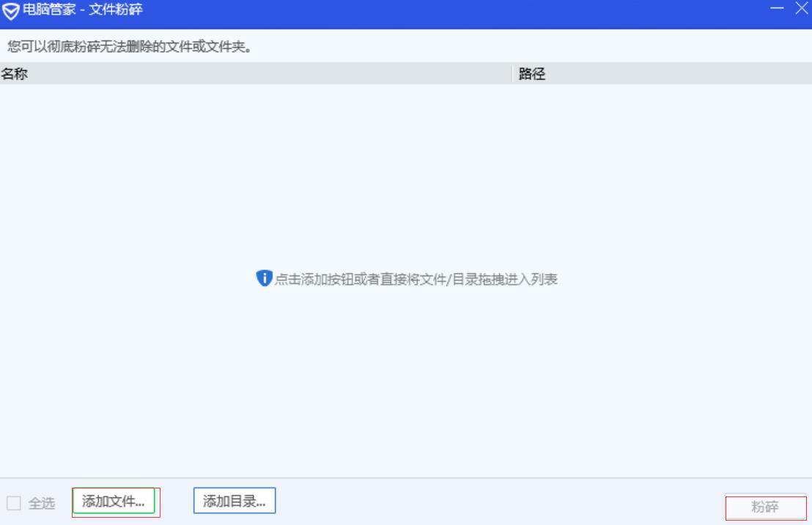The height and width of the screenshot is (525, 812).
Task: Click the 添加文件... button
Action: 115,501
